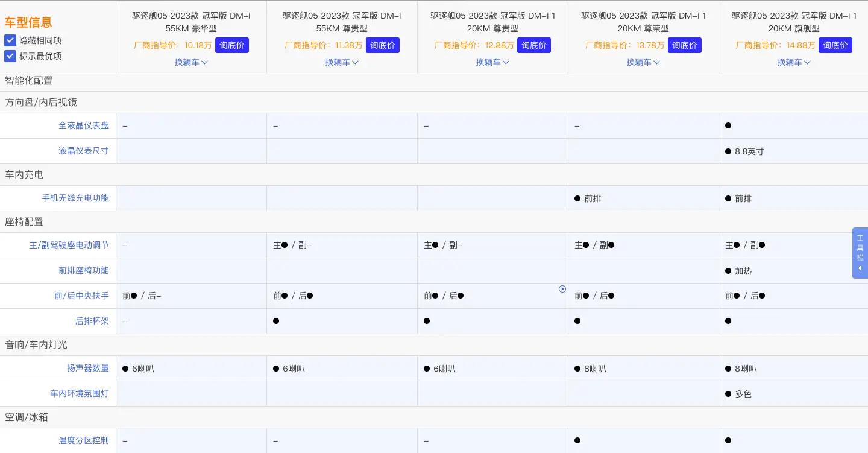This screenshot has height=453, width=868.
Task: Open the 全液晶仪表盘 spec link
Action: 84,125
